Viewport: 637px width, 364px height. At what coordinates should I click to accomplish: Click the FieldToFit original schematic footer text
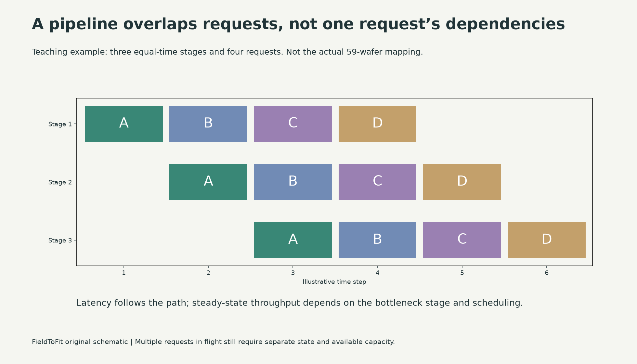[x=213, y=342]
